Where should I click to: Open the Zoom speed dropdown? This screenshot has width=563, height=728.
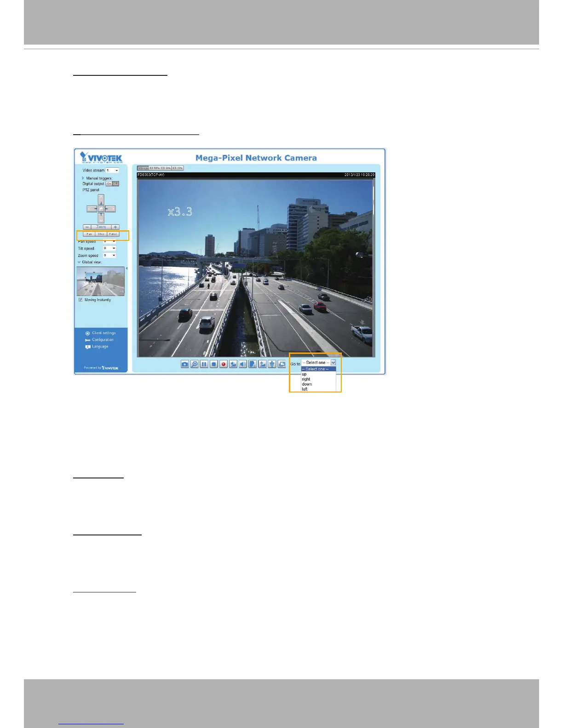(x=109, y=256)
